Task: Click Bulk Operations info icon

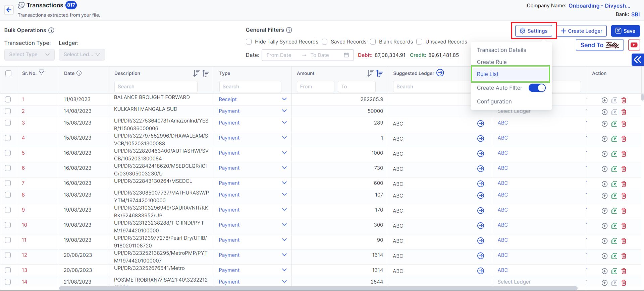Action: [x=51, y=30]
